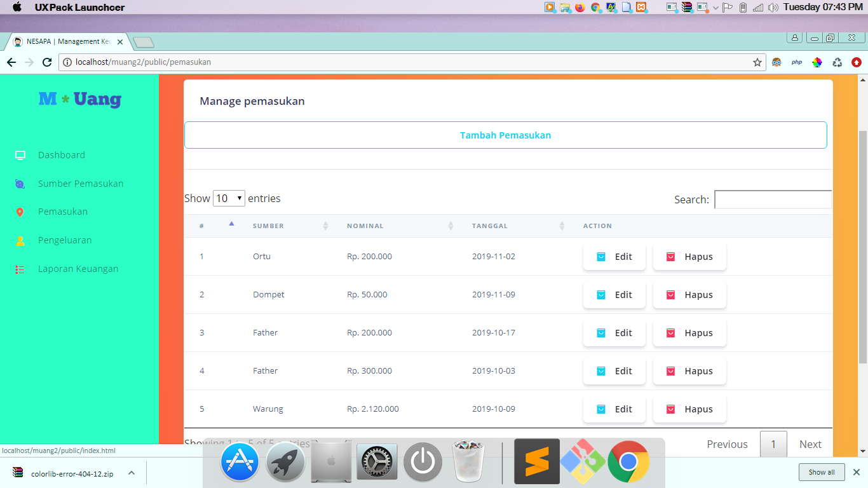Open the Mac Pro computer dock icon

(x=331, y=462)
